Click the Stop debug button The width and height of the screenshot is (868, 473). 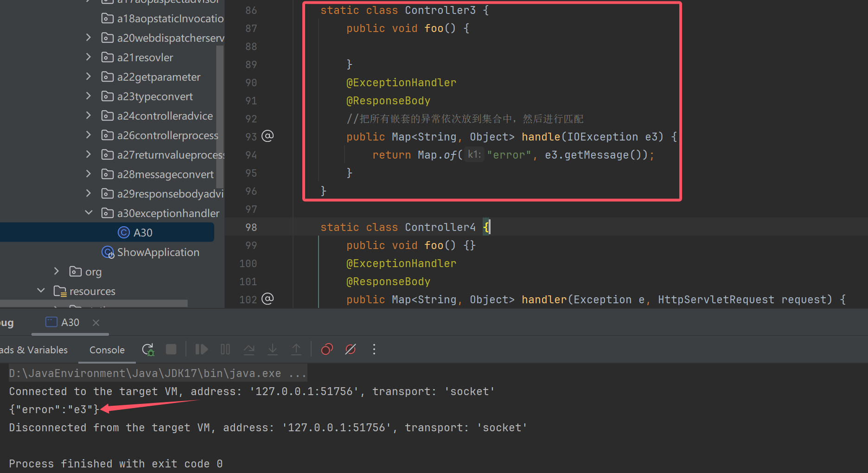[x=171, y=349]
